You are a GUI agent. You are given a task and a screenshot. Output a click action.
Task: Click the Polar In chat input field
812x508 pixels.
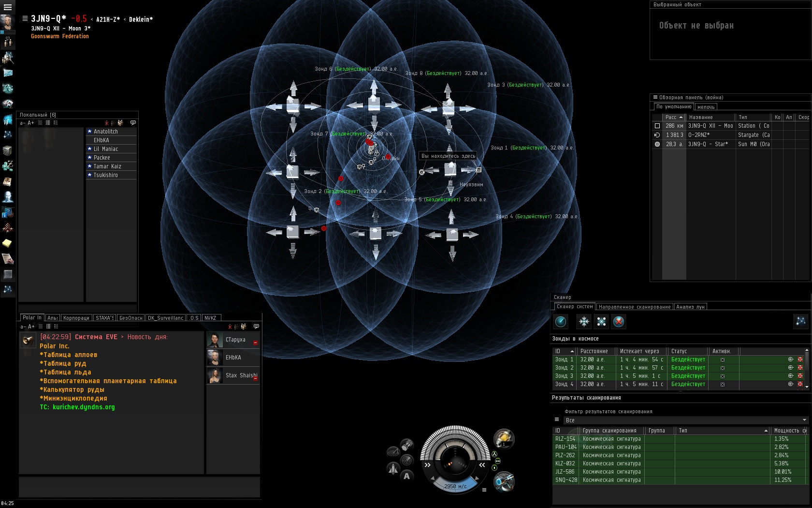[139, 487]
